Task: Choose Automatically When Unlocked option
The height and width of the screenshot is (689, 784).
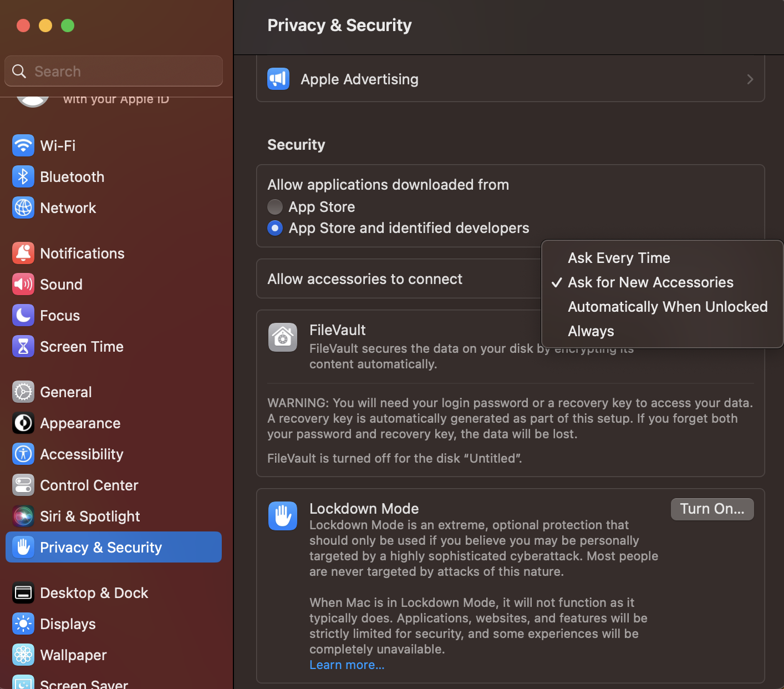Action: [668, 306]
